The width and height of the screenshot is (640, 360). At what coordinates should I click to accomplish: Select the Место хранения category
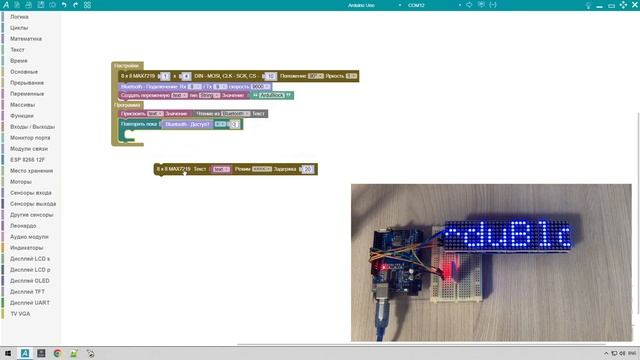tap(31, 171)
